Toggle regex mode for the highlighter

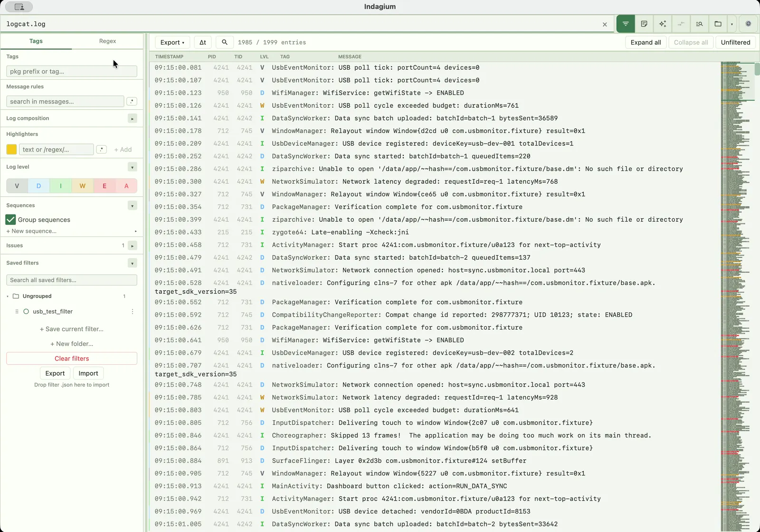click(101, 149)
